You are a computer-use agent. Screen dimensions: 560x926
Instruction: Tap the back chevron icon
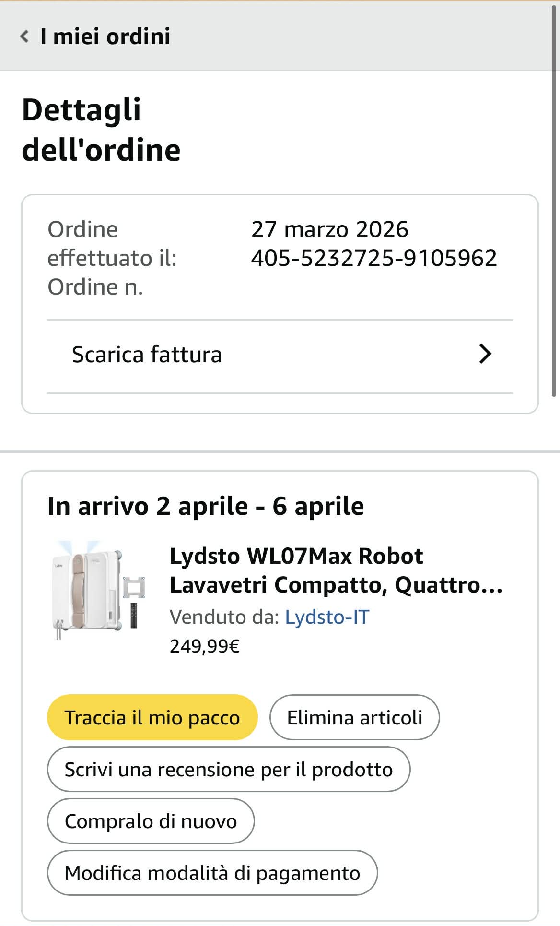coord(24,36)
